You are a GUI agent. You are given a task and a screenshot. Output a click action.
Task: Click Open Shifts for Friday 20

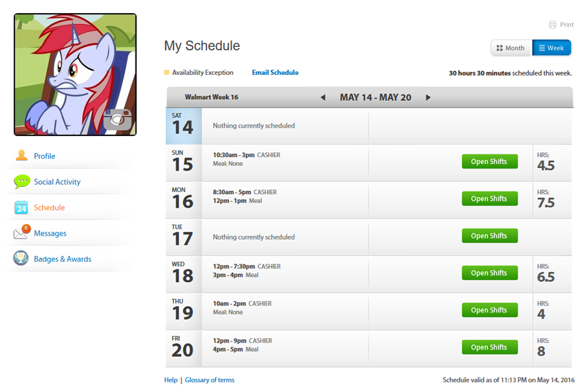tap(489, 347)
